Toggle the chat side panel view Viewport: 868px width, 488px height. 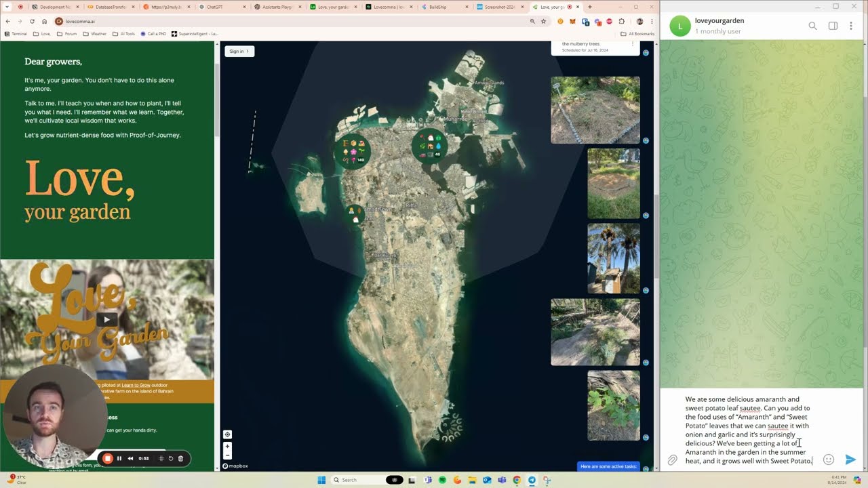pyautogui.click(x=833, y=25)
